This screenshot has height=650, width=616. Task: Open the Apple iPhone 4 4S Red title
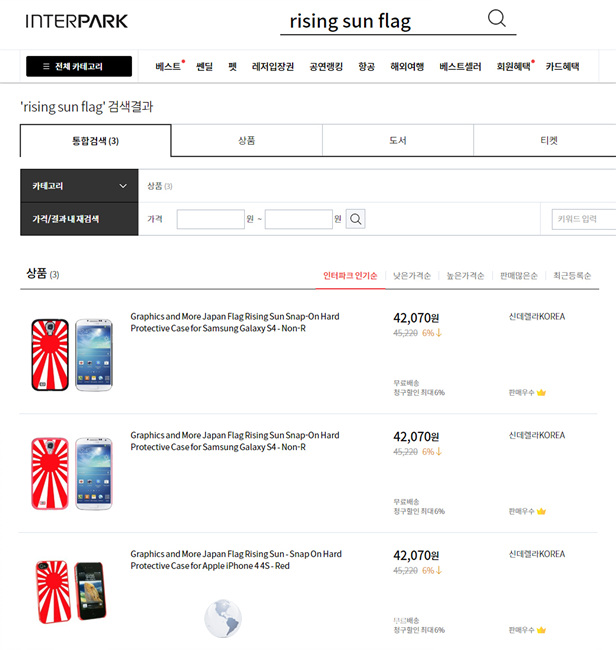pos(236,560)
